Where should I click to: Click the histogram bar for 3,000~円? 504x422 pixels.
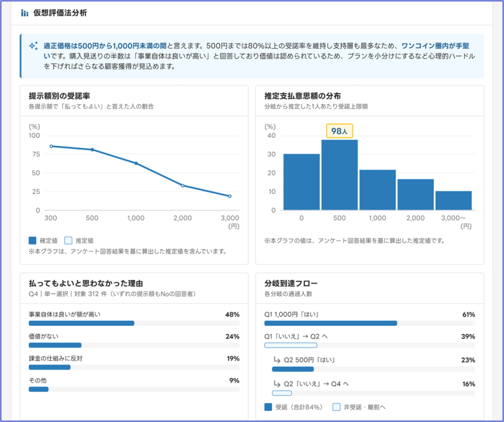click(453, 200)
